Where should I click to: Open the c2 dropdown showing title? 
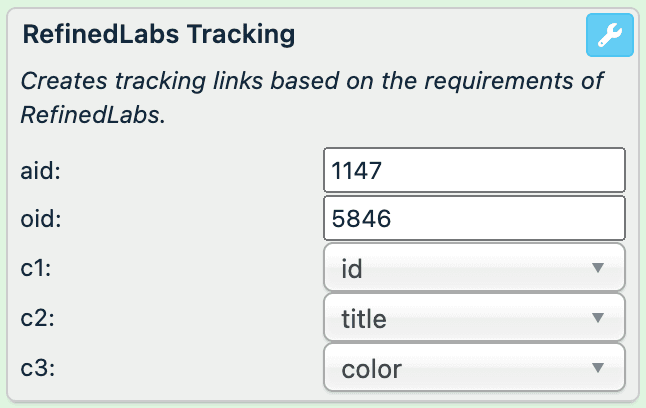pyautogui.click(x=474, y=318)
